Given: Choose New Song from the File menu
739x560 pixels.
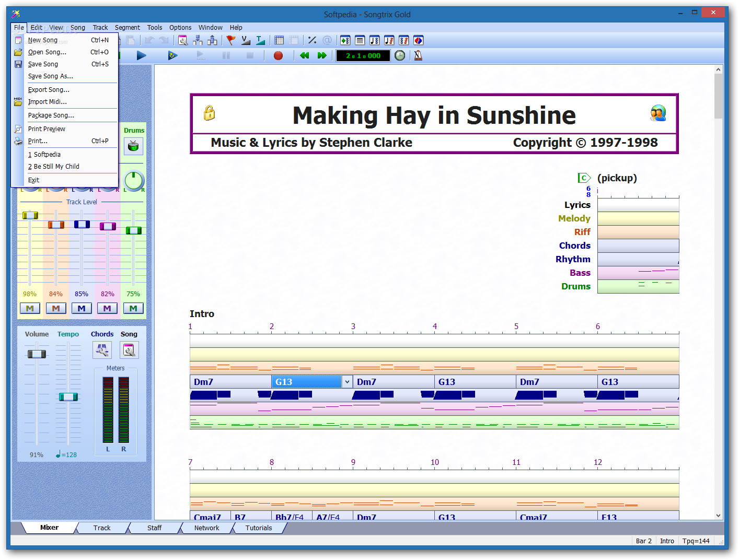Looking at the screenshot, I should (65, 40).
